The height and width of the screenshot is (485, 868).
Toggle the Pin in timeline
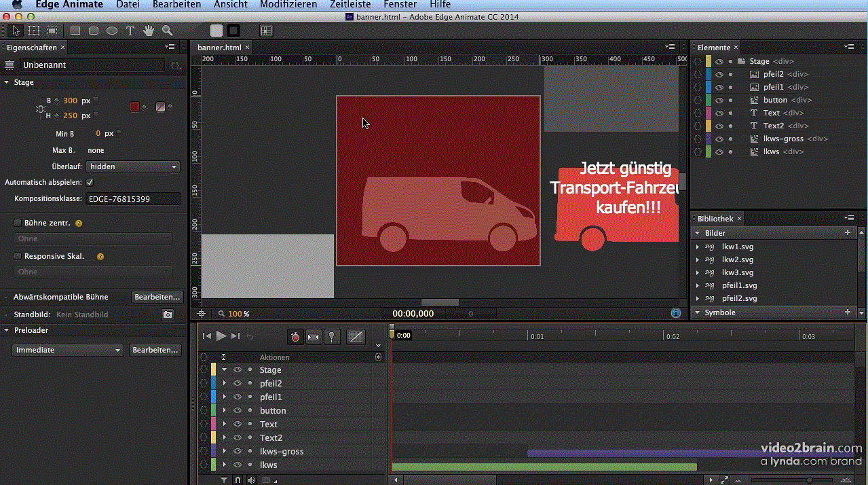click(332, 336)
